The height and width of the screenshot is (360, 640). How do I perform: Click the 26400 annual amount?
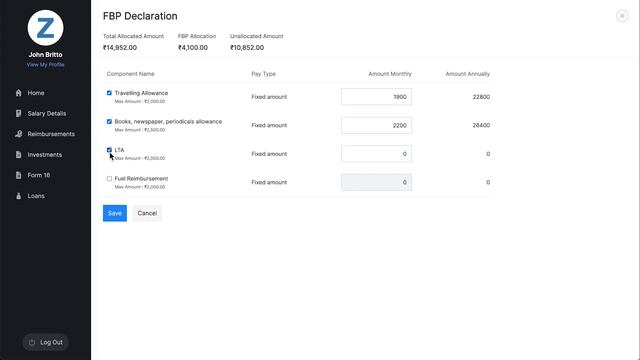pyautogui.click(x=481, y=125)
